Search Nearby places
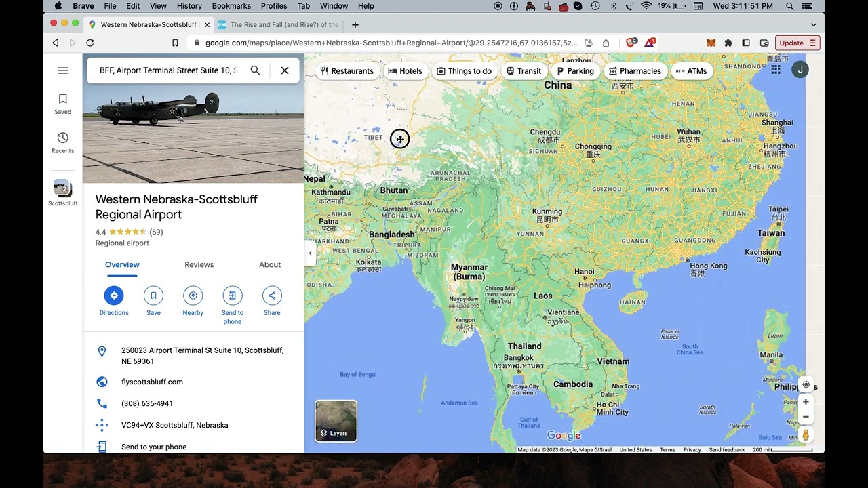The height and width of the screenshot is (488, 868). tap(193, 301)
